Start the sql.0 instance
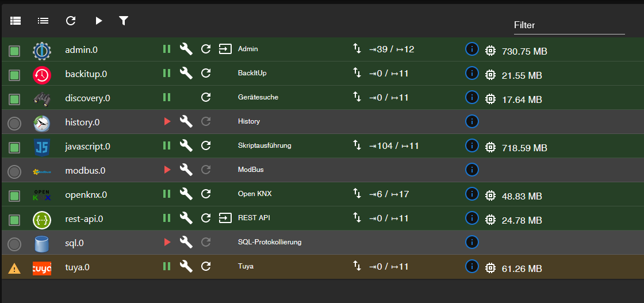 (x=167, y=242)
